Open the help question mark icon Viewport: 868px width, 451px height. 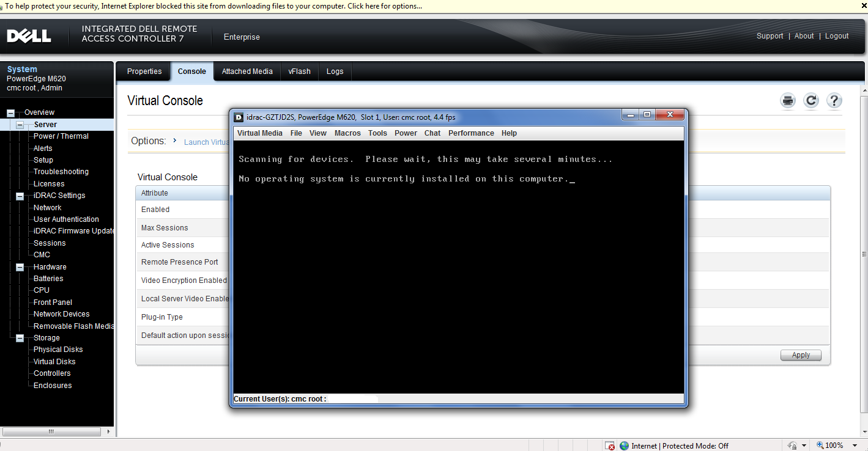pyautogui.click(x=834, y=101)
